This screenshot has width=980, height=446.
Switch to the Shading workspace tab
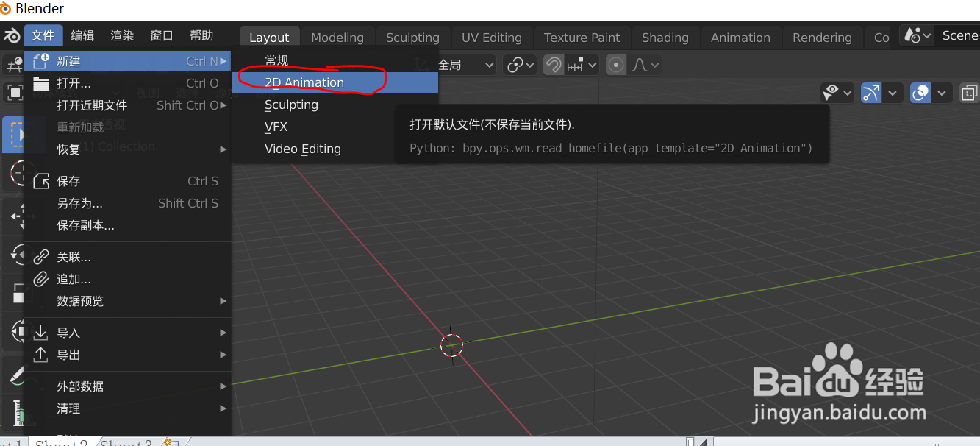click(665, 37)
